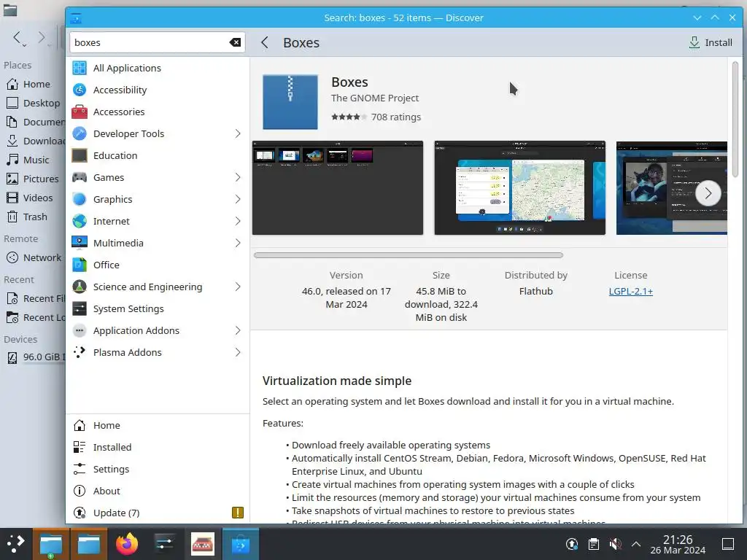This screenshot has height=560, width=747.
Task: Click the Graphics category icon
Action: point(79,200)
